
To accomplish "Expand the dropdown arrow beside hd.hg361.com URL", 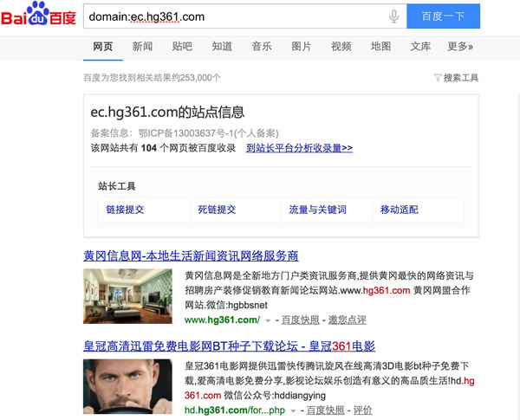I will click(x=293, y=411).
